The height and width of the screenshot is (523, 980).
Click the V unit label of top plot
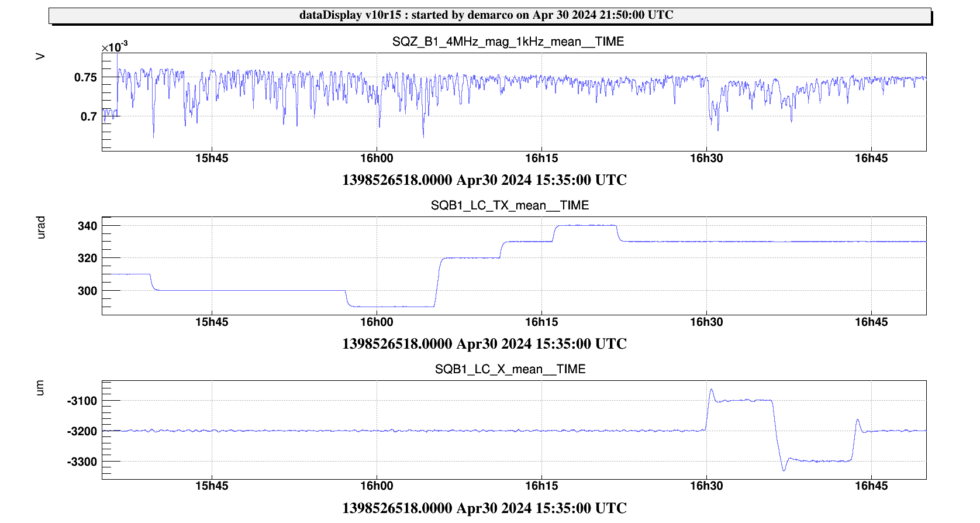point(40,56)
